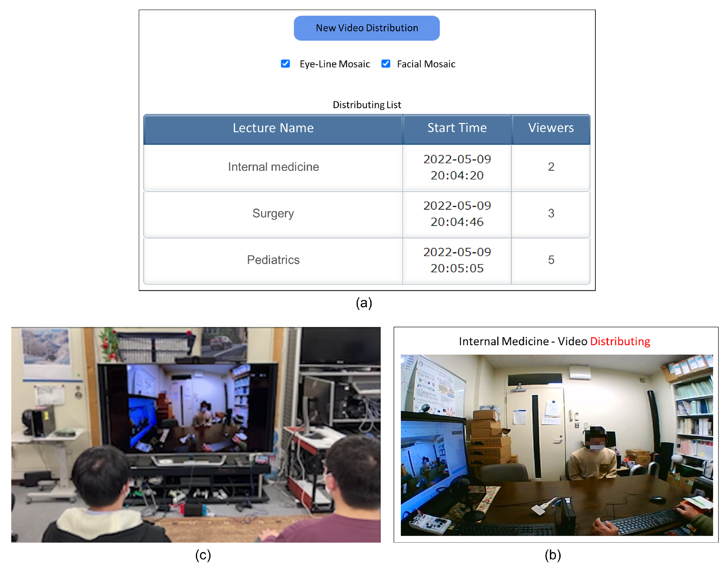
Task: Click viewer count 3 for Surgery
Action: click(x=551, y=213)
